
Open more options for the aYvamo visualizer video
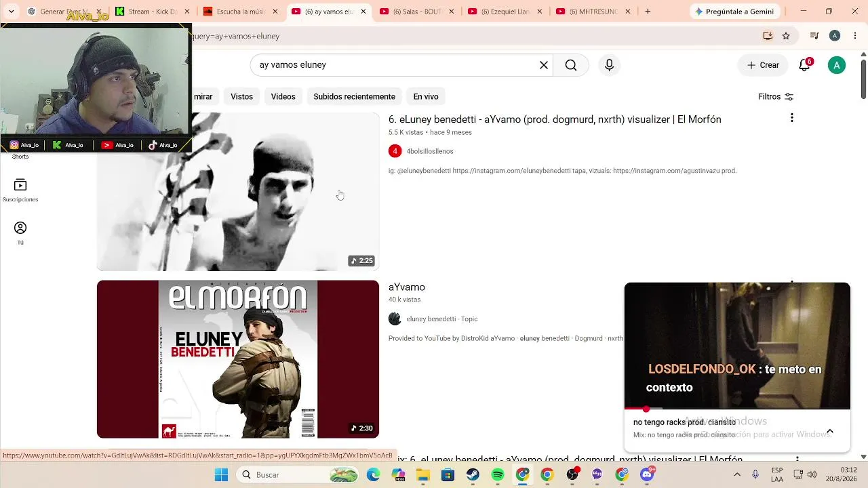(791, 119)
